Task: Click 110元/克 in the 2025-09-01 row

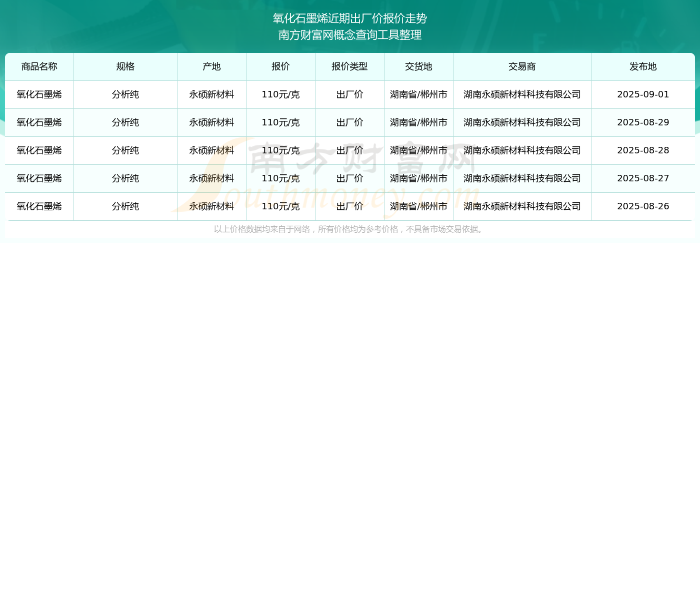Action: pyautogui.click(x=280, y=94)
